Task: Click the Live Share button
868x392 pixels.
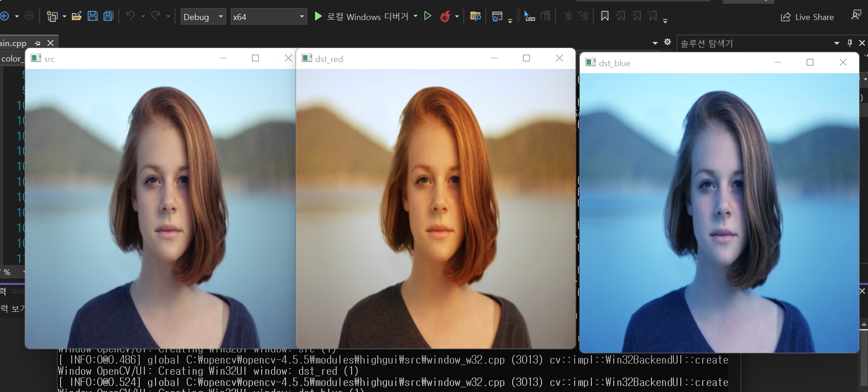Action: 807,17
